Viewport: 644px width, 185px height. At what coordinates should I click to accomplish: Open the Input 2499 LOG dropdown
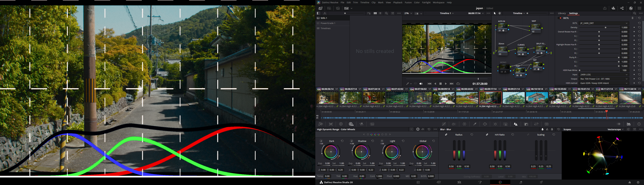[604, 75]
